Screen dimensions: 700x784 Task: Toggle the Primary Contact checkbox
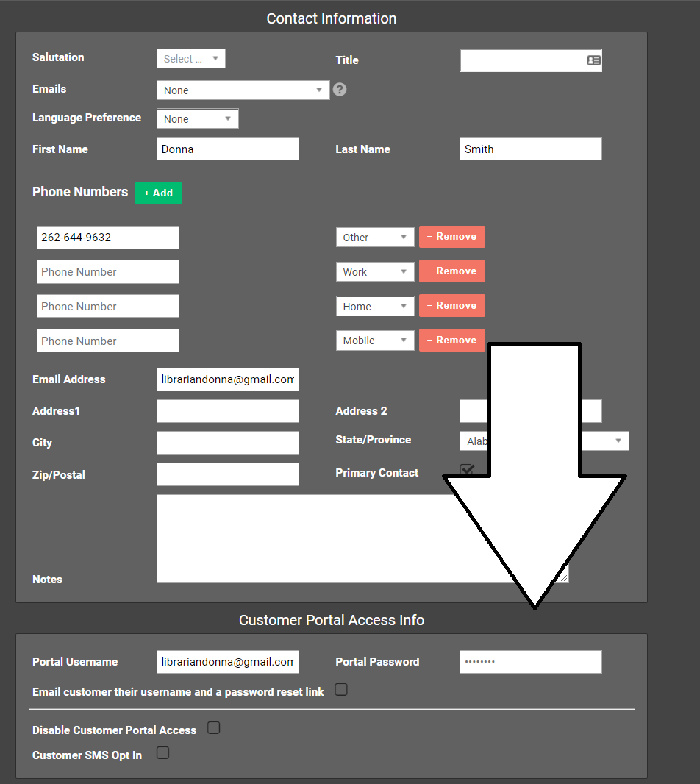(466, 469)
